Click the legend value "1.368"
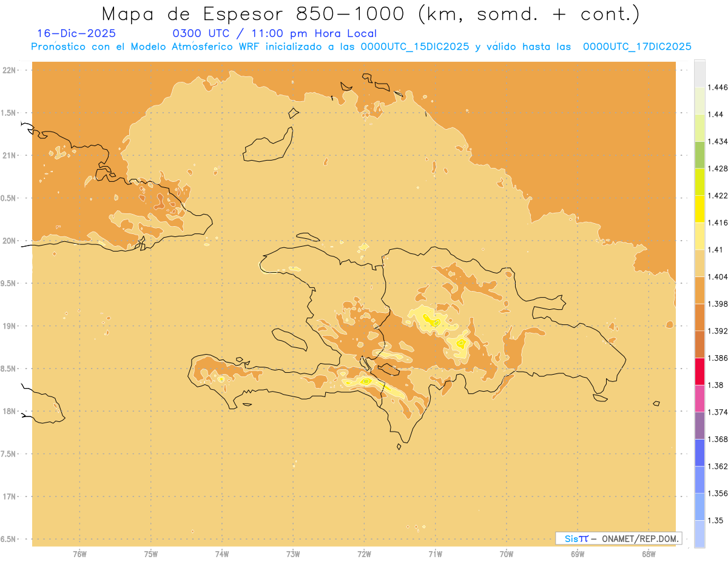The height and width of the screenshot is (562, 728). click(x=717, y=439)
